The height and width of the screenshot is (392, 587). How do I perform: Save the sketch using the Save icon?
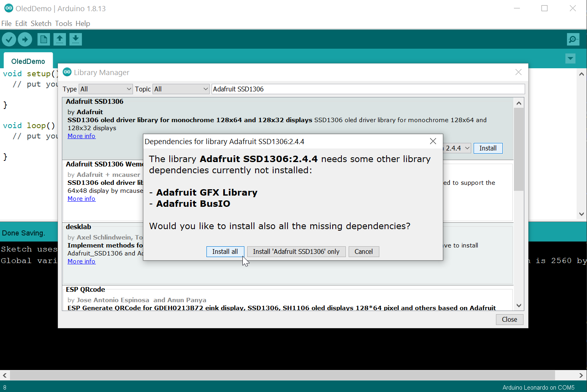pos(75,39)
